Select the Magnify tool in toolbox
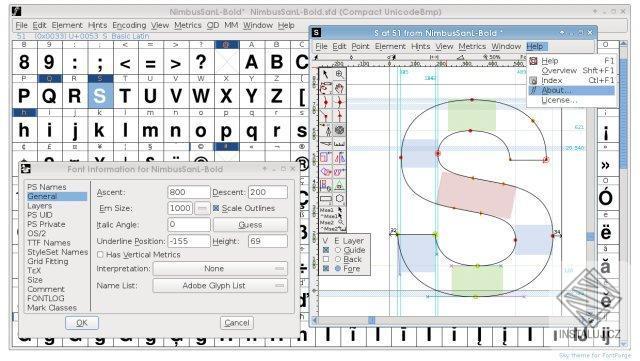 coord(339,74)
